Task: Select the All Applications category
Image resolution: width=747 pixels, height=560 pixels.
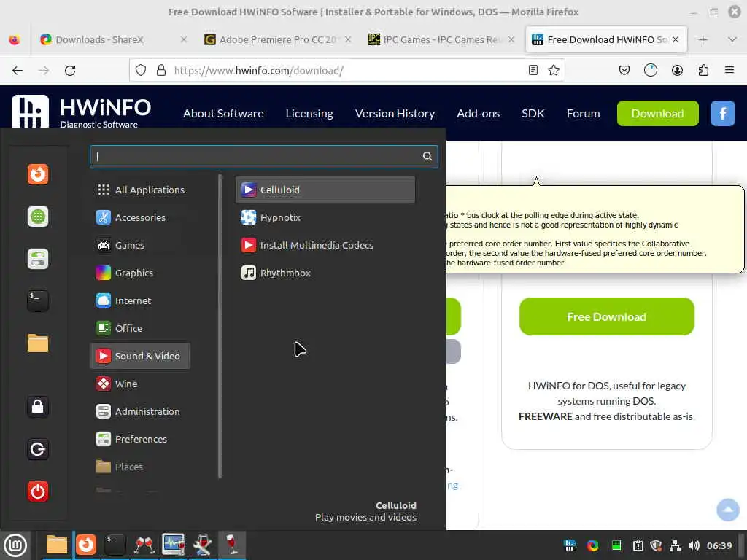Action: 140,190
